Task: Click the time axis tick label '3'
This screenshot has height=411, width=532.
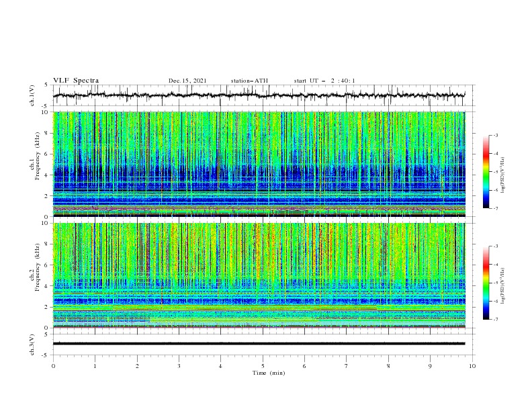Action: tap(179, 366)
